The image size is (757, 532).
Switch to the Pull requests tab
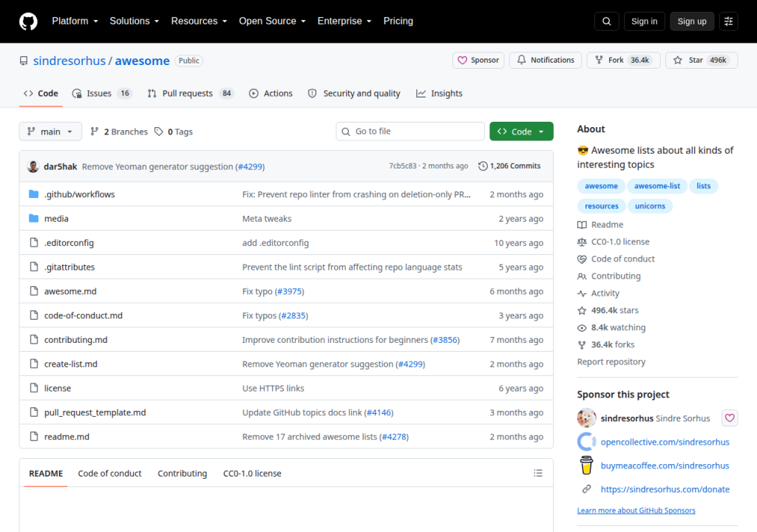(190, 93)
